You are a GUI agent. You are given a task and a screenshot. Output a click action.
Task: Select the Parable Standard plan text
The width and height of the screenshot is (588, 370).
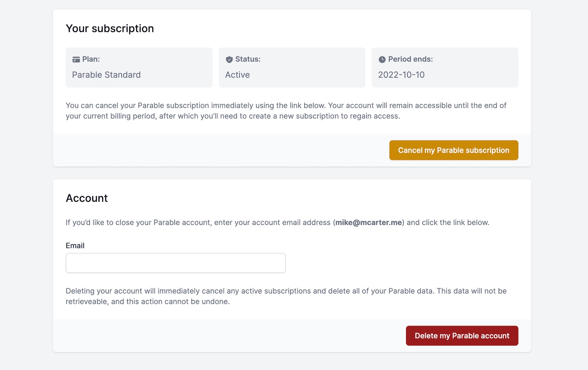coord(106,75)
